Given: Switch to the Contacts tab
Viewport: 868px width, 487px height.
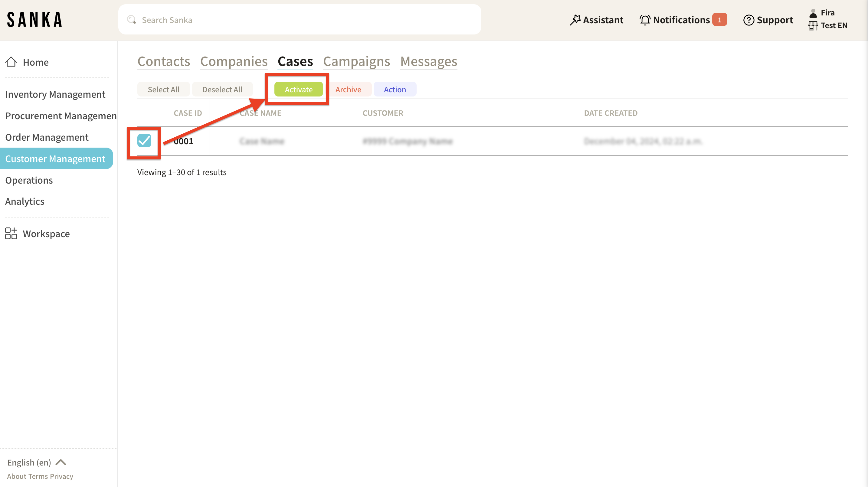Looking at the screenshot, I should (164, 62).
